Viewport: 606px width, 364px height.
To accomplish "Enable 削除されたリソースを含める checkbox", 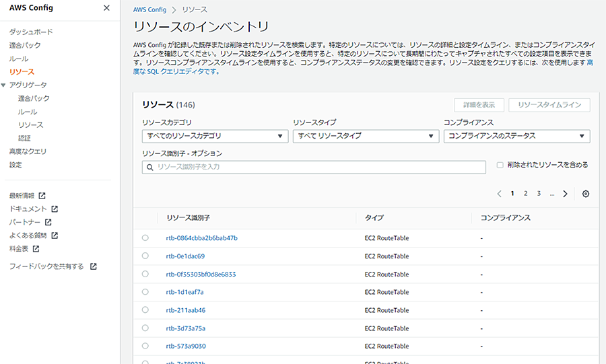I will point(500,165).
